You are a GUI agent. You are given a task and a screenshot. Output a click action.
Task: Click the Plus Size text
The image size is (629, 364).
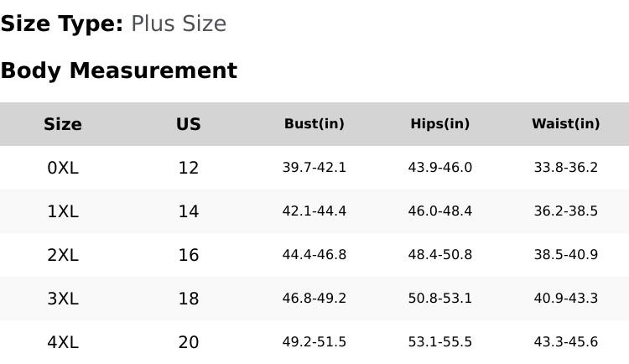pos(179,23)
